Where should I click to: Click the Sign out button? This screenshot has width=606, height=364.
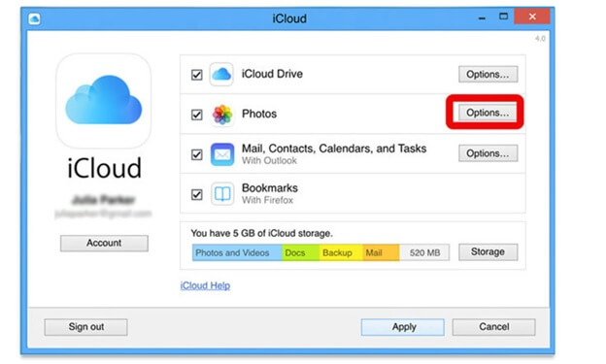click(x=85, y=327)
